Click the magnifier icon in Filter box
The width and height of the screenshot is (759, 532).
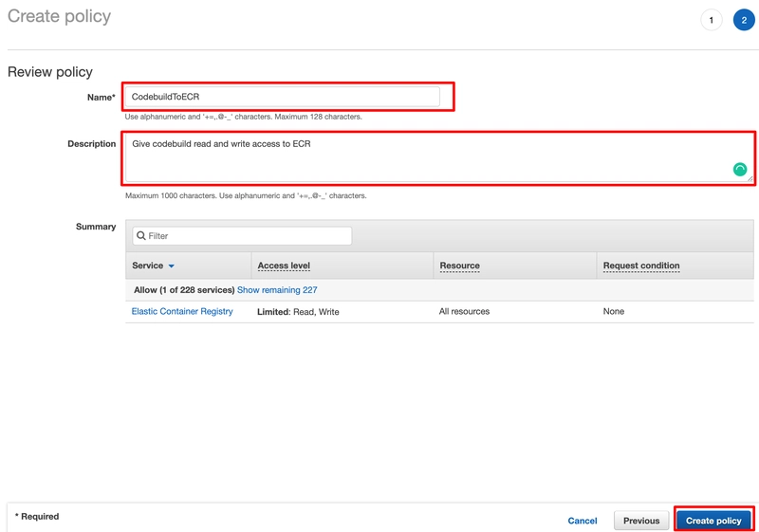[141, 236]
